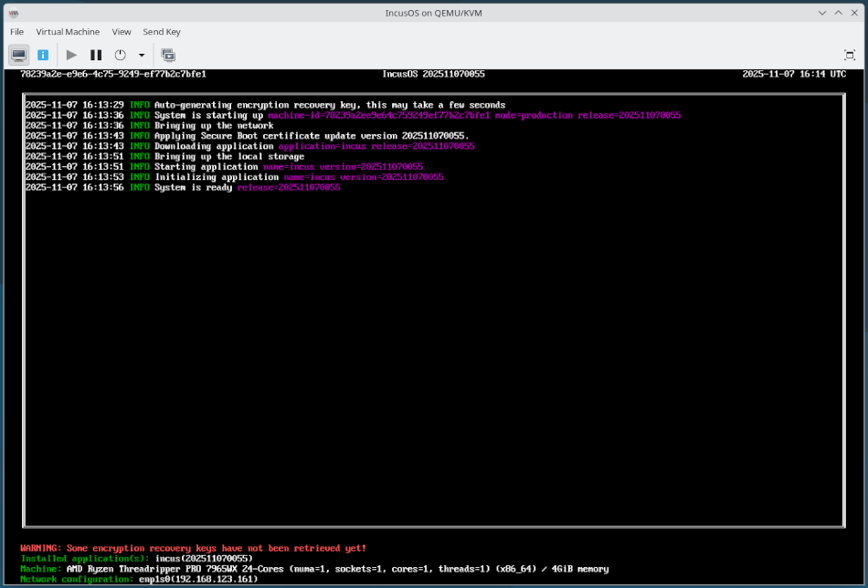Maximize the IncusOS window
The image size is (868, 588).
point(838,12)
